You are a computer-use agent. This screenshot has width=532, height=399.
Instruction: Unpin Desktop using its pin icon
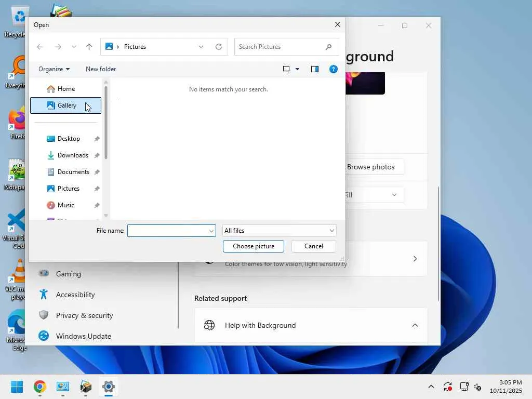click(97, 139)
